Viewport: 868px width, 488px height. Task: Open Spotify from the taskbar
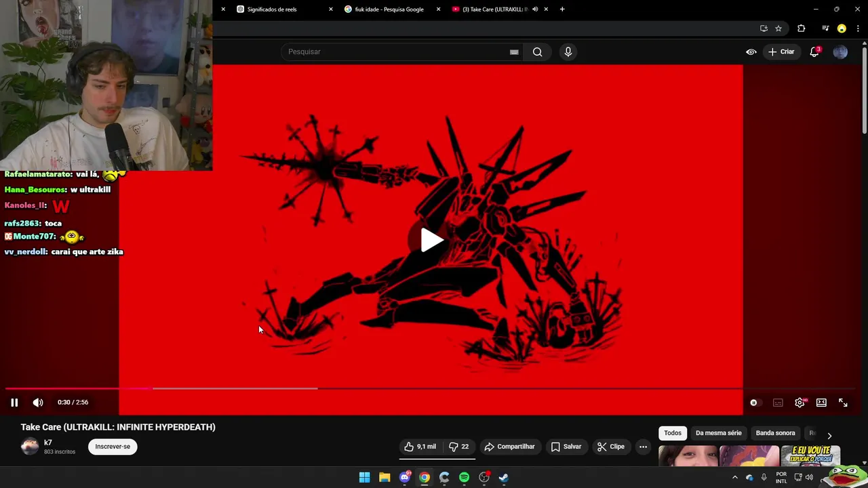tap(465, 478)
